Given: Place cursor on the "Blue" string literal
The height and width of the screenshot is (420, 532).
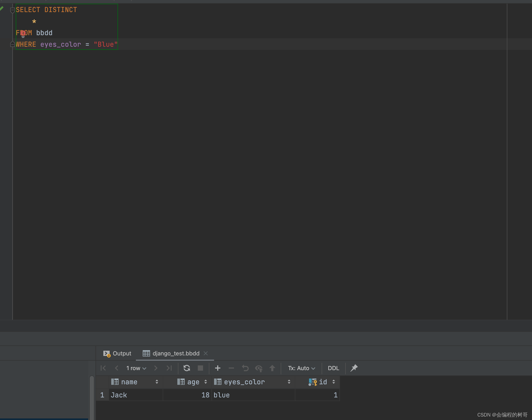Looking at the screenshot, I should tap(106, 44).
